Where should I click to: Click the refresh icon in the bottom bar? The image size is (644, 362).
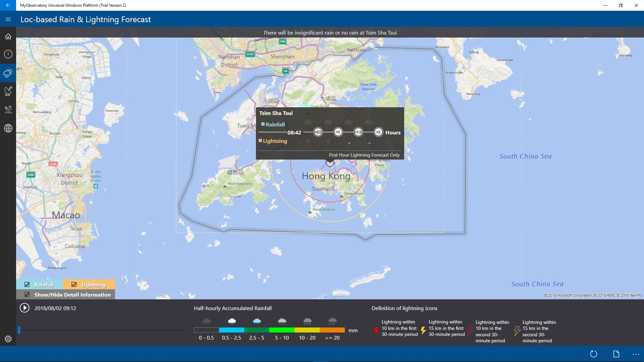click(593, 354)
